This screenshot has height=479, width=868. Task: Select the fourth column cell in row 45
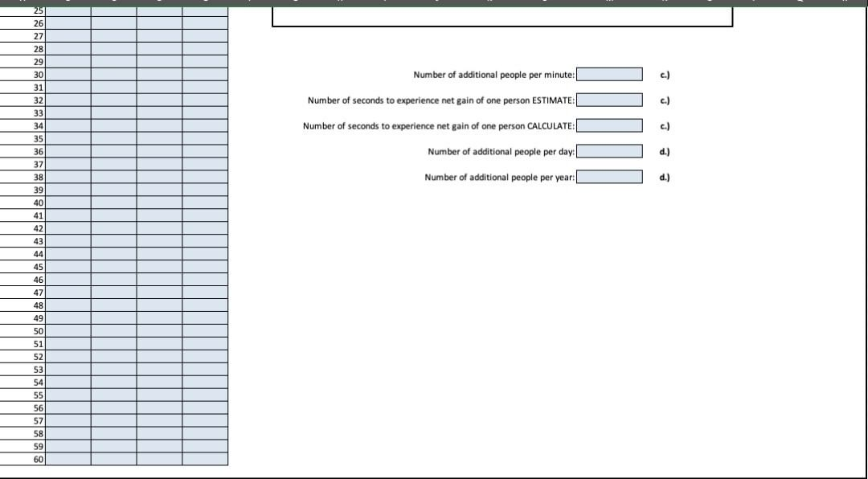point(205,268)
